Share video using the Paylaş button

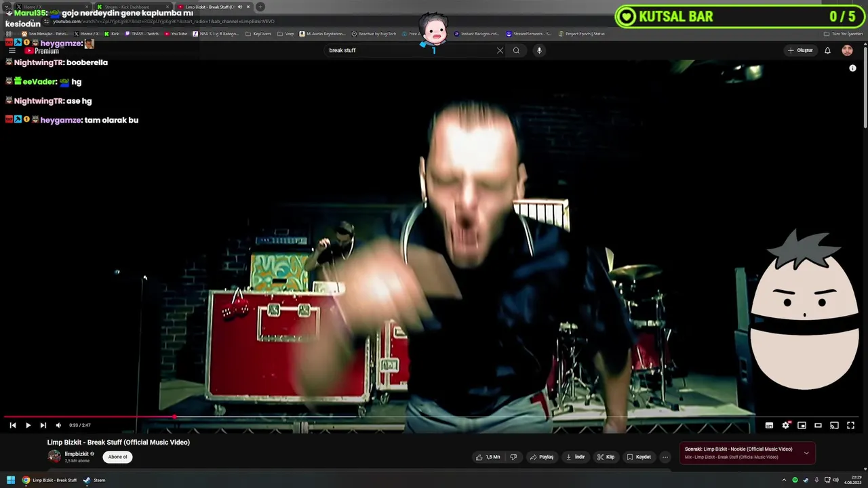[542, 457]
